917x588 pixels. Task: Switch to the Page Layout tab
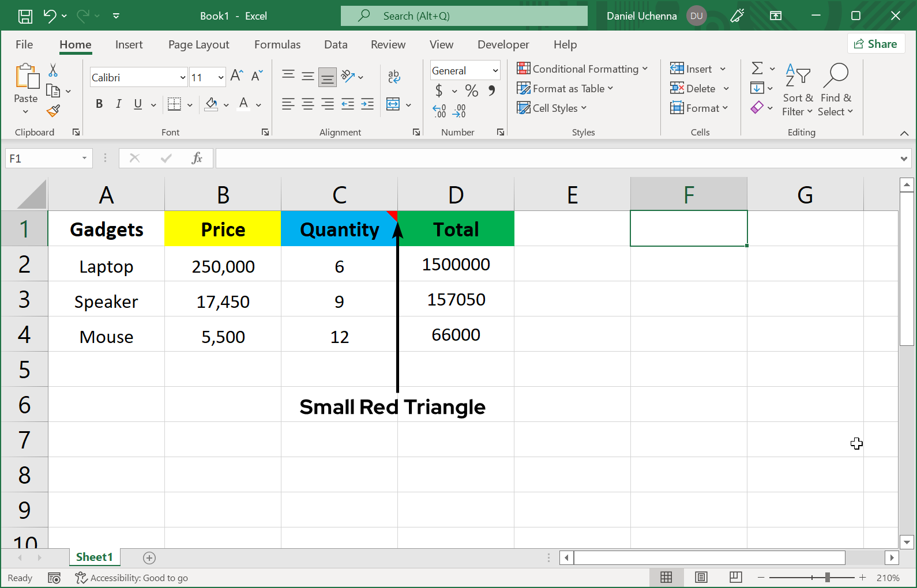click(198, 44)
